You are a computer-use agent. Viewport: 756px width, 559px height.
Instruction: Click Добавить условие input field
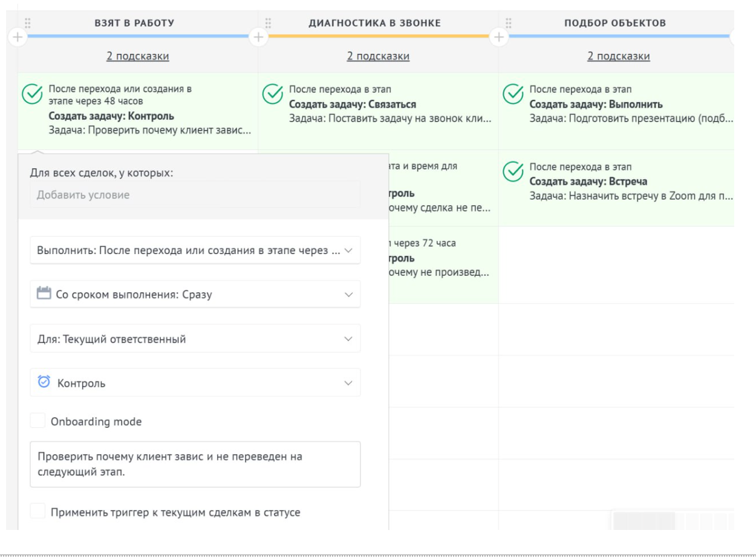(x=195, y=195)
